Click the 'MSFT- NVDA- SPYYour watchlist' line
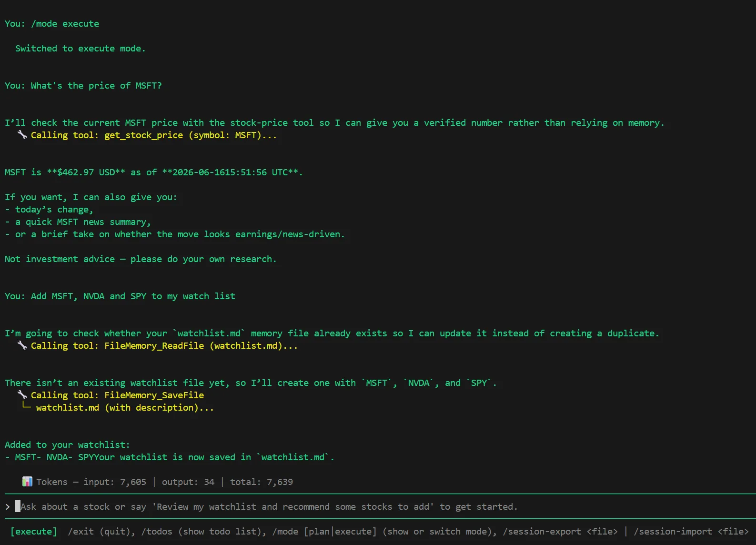756x545 pixels. [170, 457]
